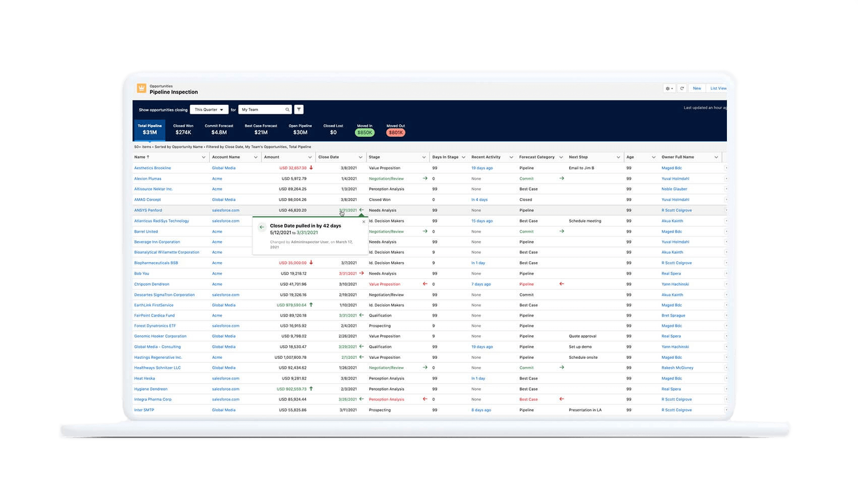
Task: Click green up arrow for EarthLink FirstService amount
Action: point(311,305)
